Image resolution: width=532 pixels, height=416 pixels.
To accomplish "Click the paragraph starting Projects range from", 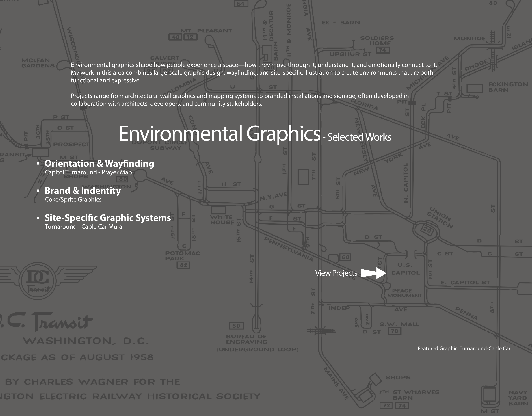I will point(240,100).
